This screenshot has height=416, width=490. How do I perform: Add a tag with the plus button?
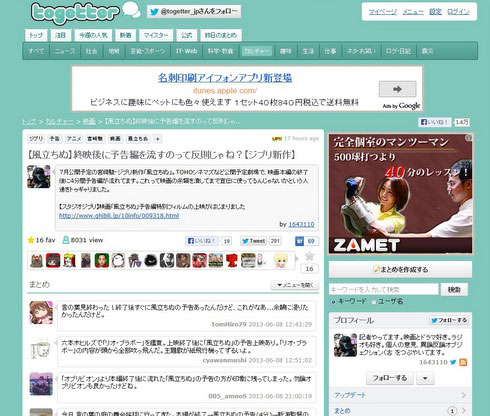(x=157, y=139)
